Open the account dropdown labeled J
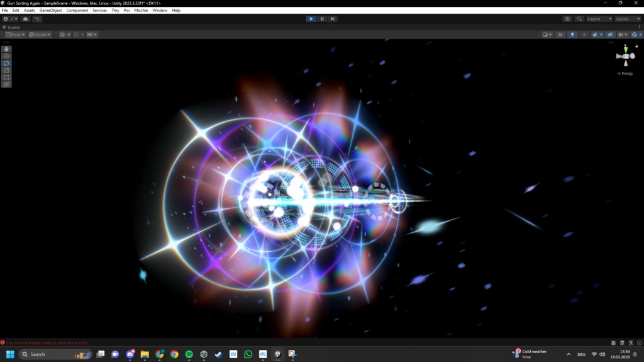 (10, 19)
